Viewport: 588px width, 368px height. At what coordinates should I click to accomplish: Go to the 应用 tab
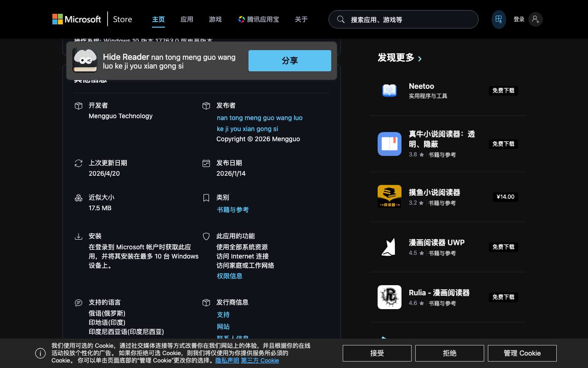coord(187,19)
